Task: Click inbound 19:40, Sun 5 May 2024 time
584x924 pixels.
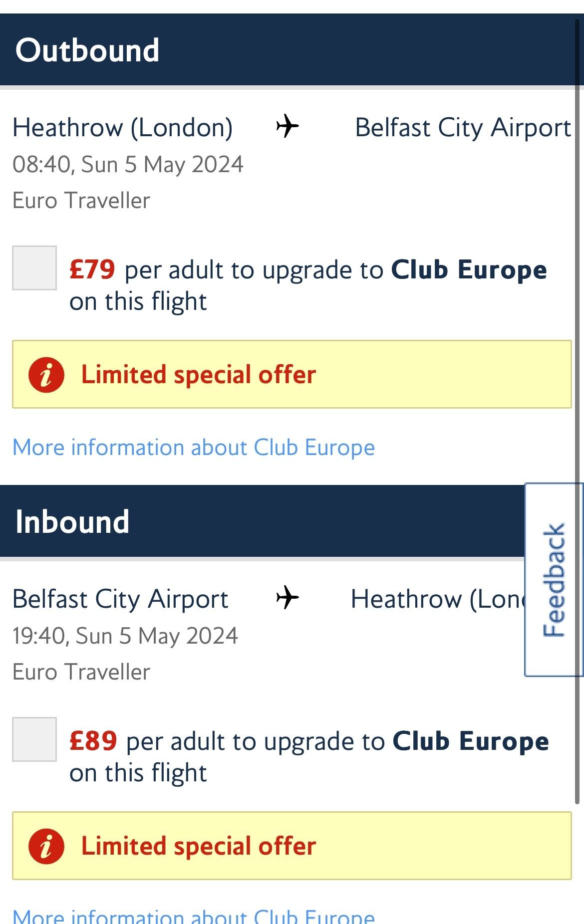Action: click(x=125, y=636)
